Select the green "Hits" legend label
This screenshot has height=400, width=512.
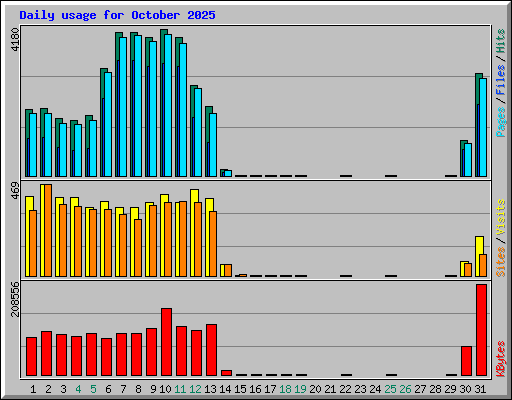pyautogui.click(x=501, y=41)
